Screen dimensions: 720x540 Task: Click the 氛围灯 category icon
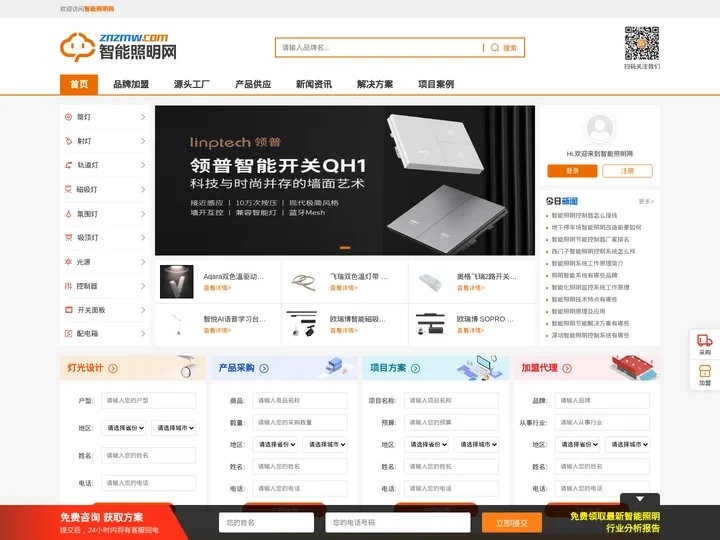[68, 214]
